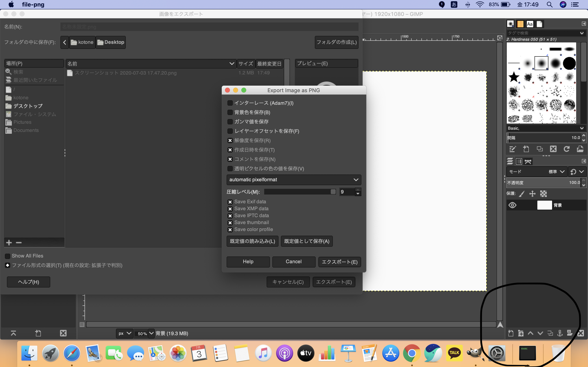Open the automatic pixelformat dropdown

click(x=294, y=180)
